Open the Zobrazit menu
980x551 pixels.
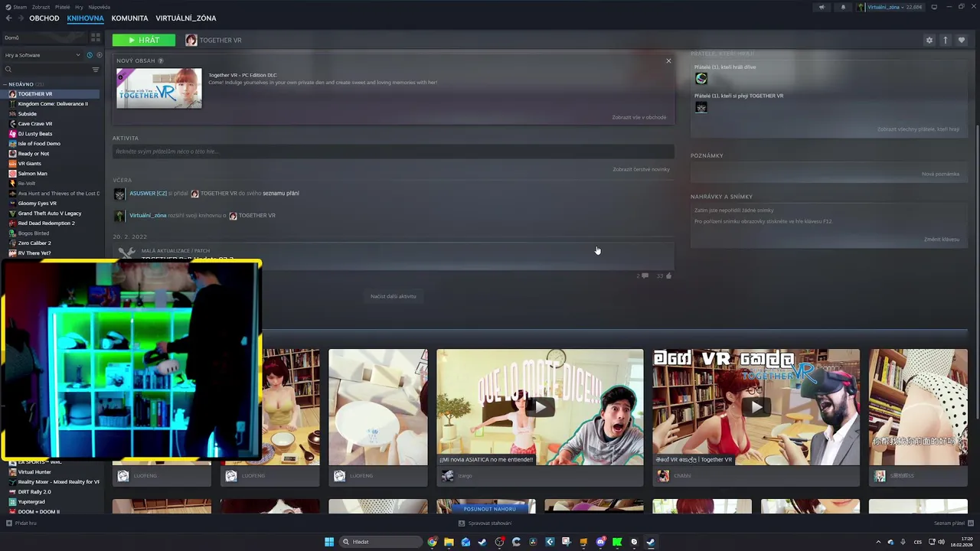(41, 7)
